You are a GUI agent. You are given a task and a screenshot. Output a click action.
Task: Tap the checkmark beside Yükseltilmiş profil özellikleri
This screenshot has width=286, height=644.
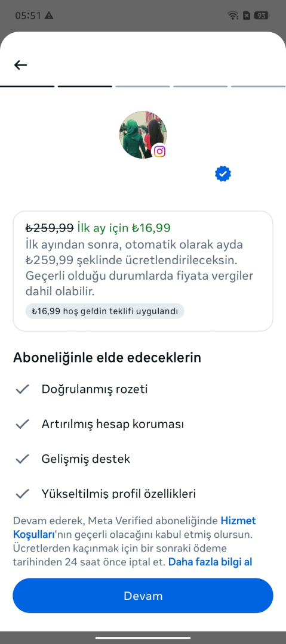pyautogui.click(x=22, y=493)
